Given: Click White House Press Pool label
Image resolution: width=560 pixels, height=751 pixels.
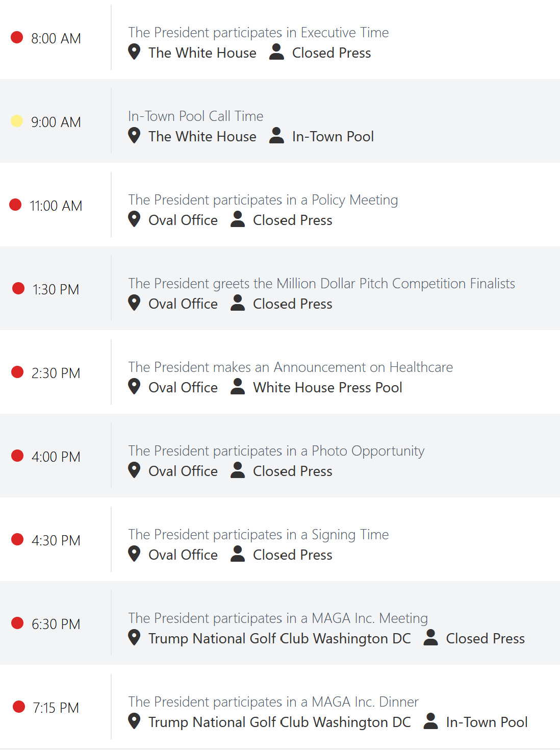Looking at the screenshot, I should [x=328, y=388].
